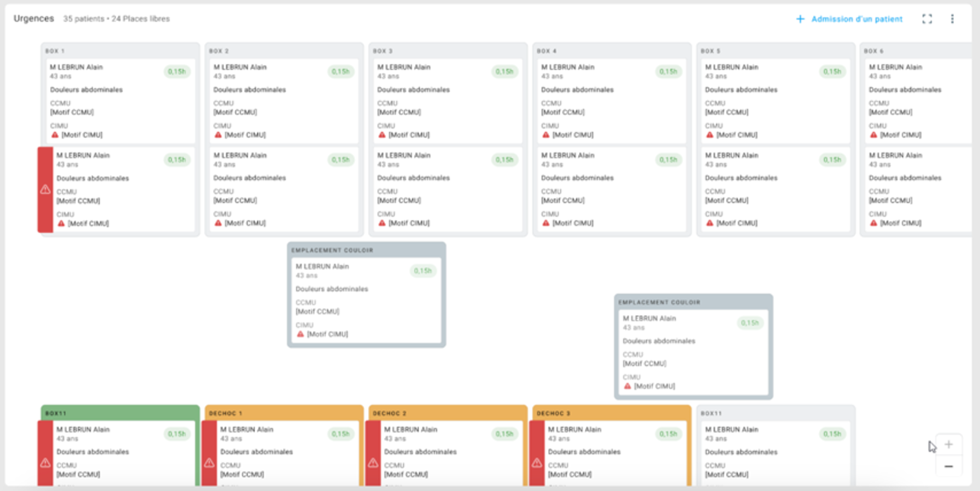Select the BOX 2 header
Viewport: 980px width, 491px height.
(219, 51)
